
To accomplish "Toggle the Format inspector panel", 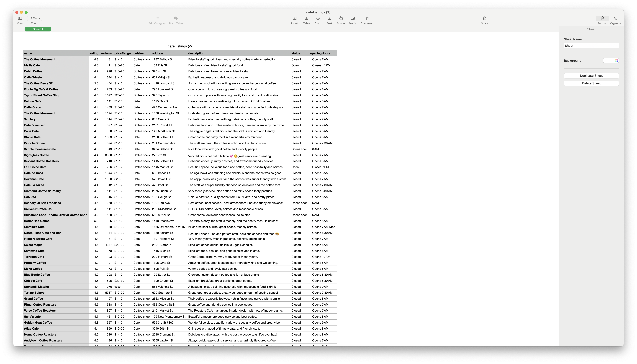I will click(602, 18).
